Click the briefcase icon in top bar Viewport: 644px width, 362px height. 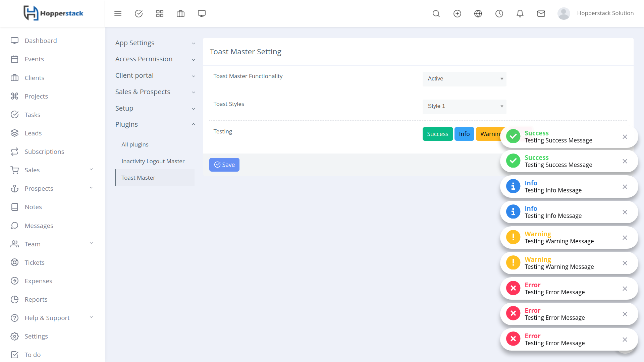point(180,13)
